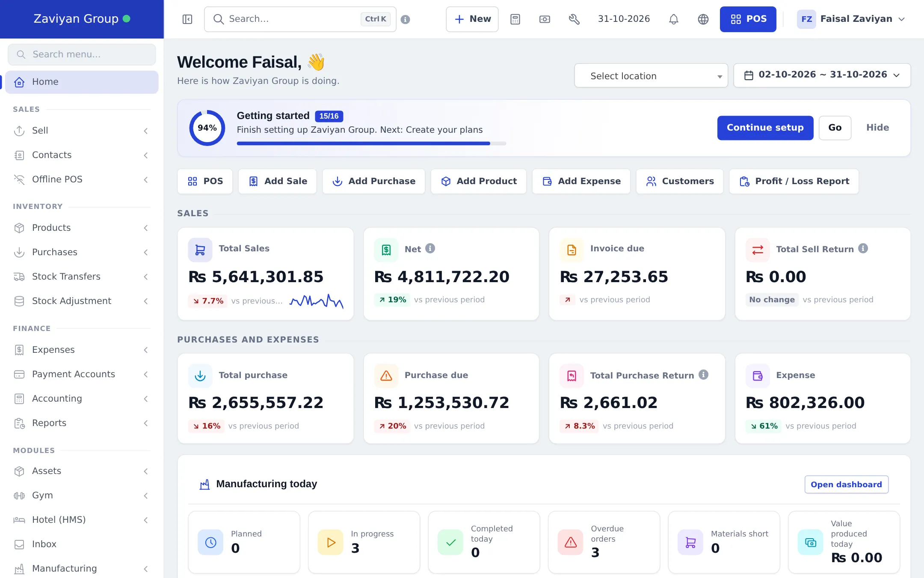924x578 pixels.
Task: Expand the Accounting sidebar section
Action: (82, 399)
